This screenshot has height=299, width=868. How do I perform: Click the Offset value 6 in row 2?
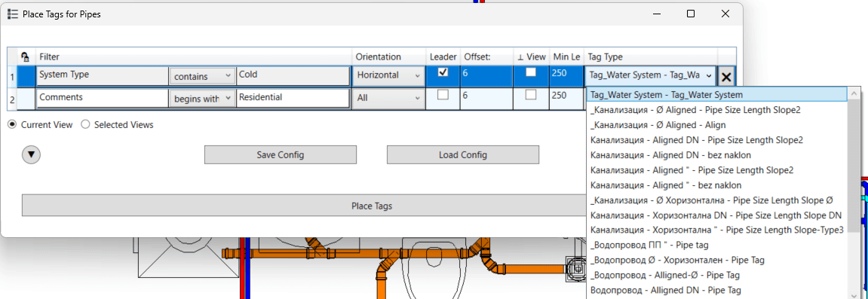(x=487, y=98)
